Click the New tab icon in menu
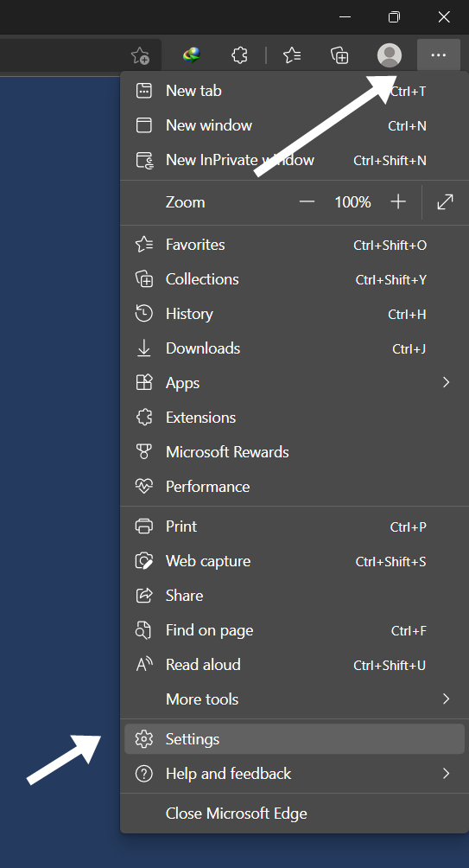469x868 pixels. (143, 91)
